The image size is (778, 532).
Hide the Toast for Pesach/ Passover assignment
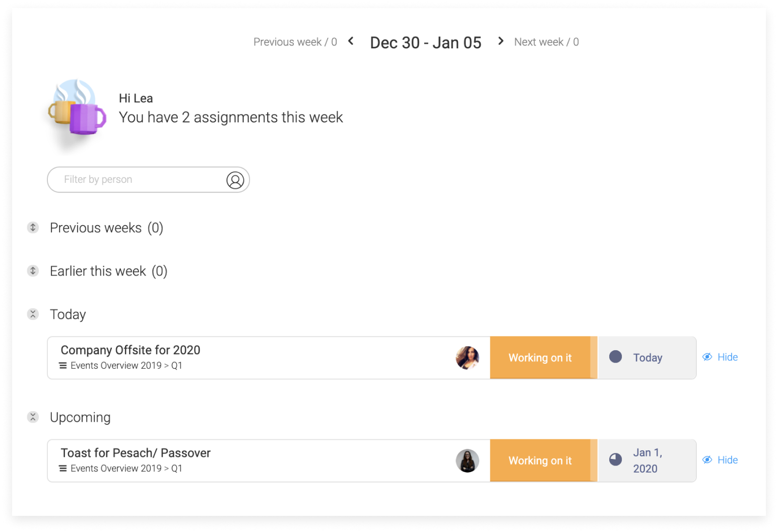(x=721, y=460)
